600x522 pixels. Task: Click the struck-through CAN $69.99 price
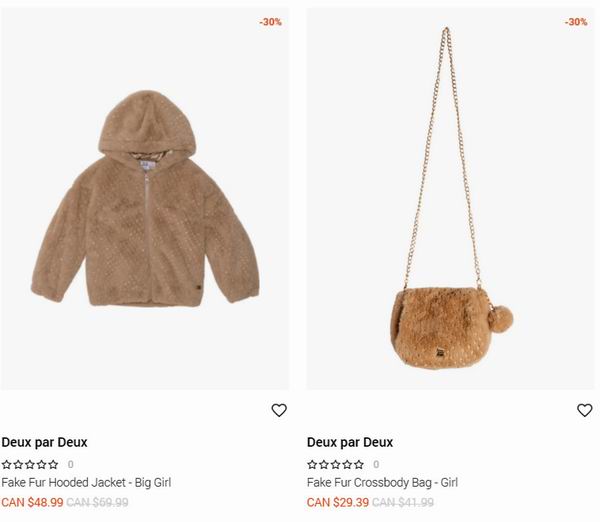[x=97, y=502]
